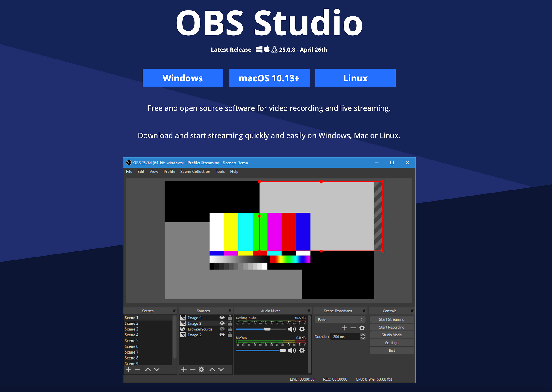Screen dimensions: 552x392
Task: Click the OBS logo in the window title bar
Action: (x=129, y=163)
